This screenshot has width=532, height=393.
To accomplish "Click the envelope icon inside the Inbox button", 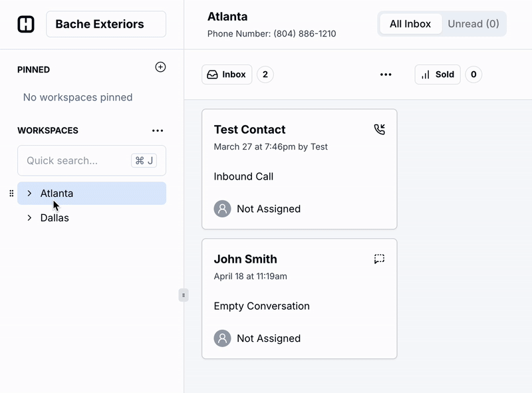I will (x=213, y=74).
